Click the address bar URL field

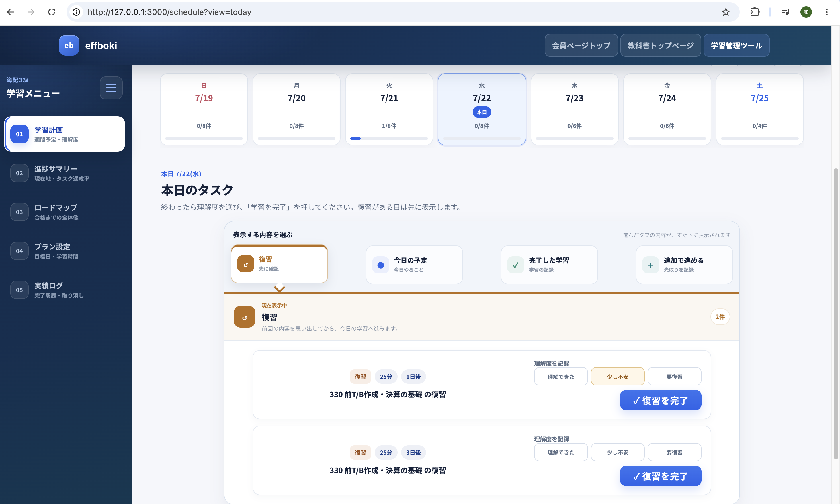401,12
